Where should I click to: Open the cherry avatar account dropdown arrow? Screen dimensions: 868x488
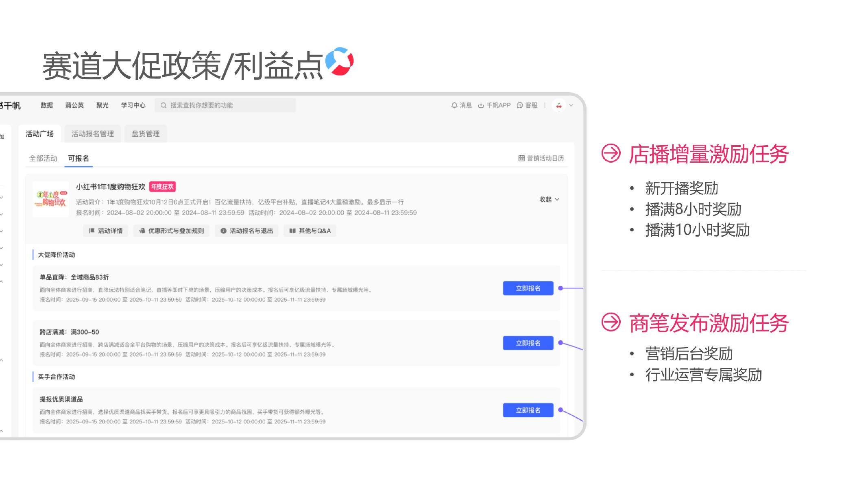click(x=571, y=105)
